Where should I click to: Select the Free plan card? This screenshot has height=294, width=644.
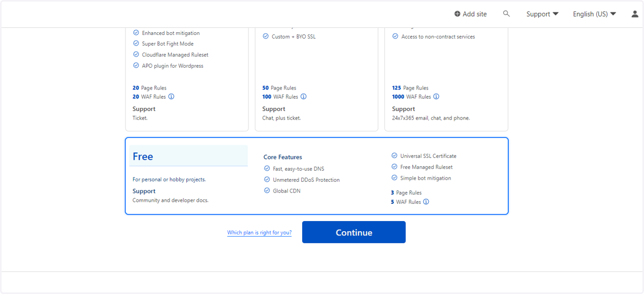(x=317, y=176)
